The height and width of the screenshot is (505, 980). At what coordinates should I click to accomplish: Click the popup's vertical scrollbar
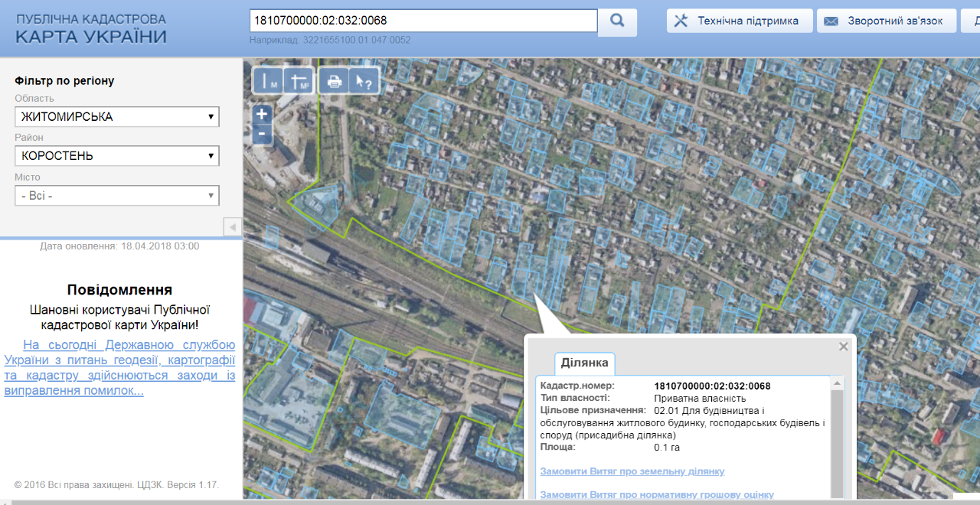tap(838, 436)
